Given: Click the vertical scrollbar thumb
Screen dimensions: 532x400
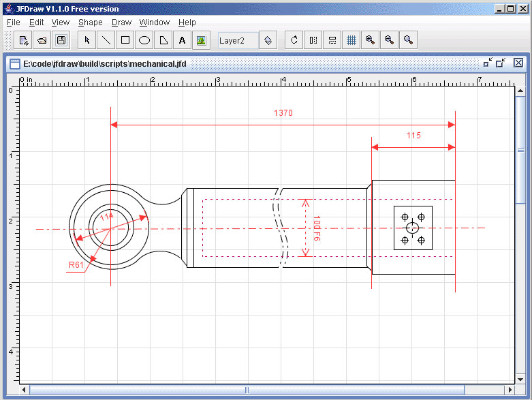Looking at the screenshot, I should coord(520,151).
